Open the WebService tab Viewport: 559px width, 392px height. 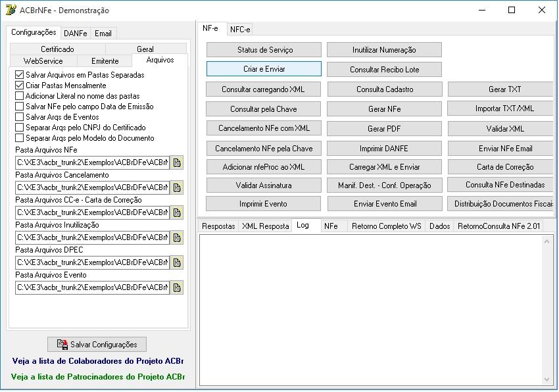click(43, 61)
